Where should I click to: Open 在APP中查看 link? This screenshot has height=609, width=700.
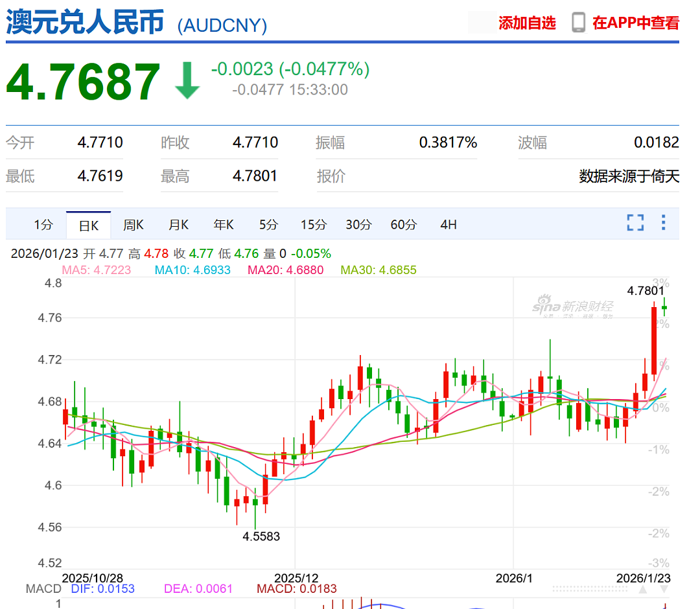click(x=636, y=23)
